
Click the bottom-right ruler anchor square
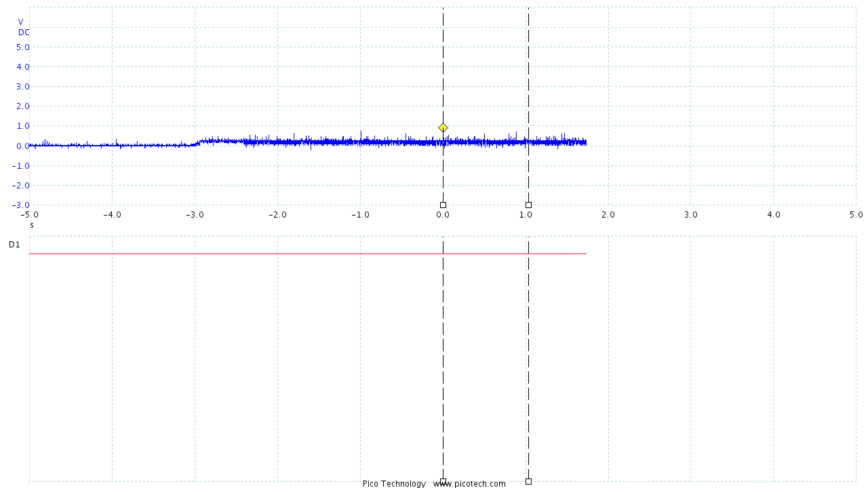528,482
